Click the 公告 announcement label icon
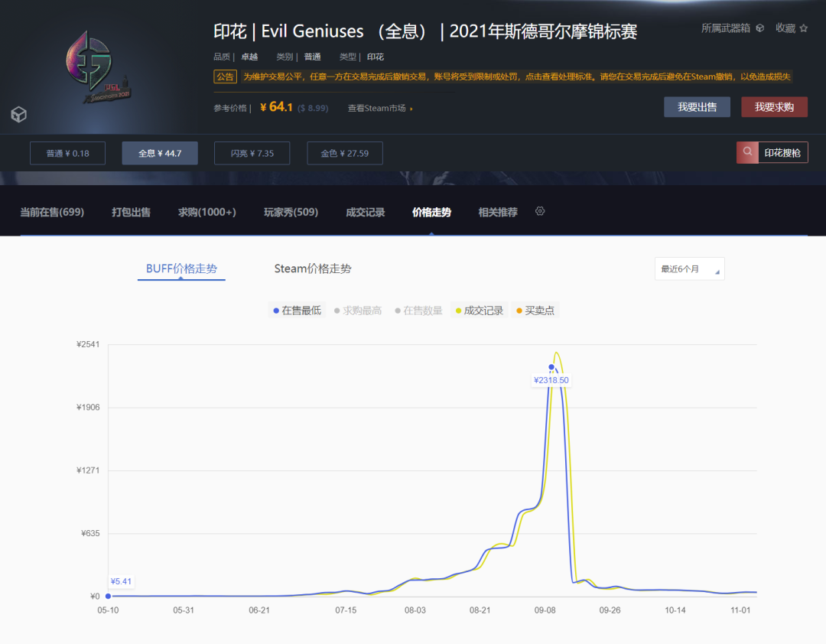The image size is (826, 644). 225,76
